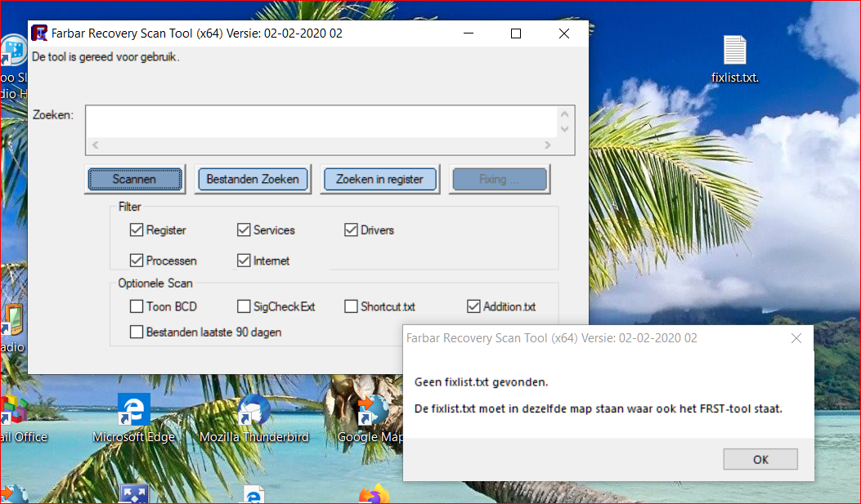Open the Google Maps desktop shortcut
The width and height of the screenshot is (861, 504).
[x=374, y=410]
